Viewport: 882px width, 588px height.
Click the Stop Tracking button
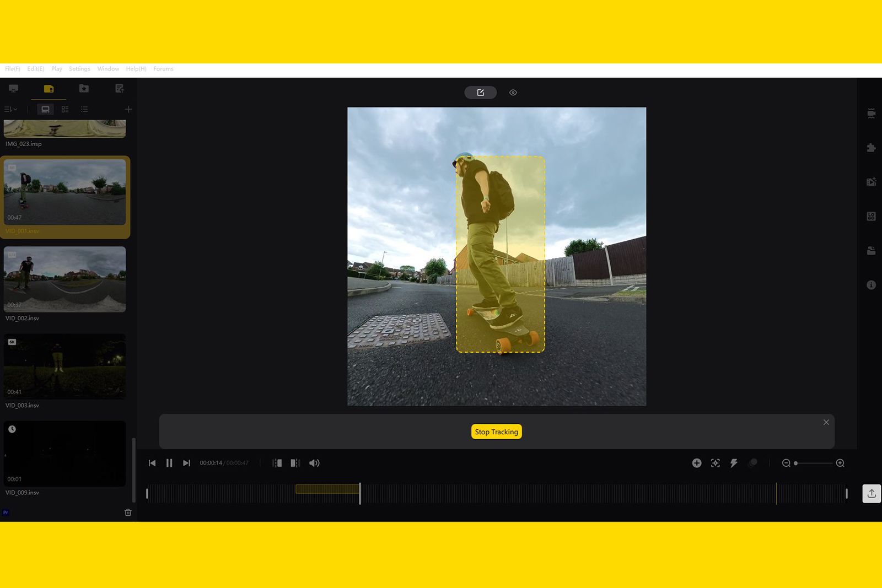point(496,431)
